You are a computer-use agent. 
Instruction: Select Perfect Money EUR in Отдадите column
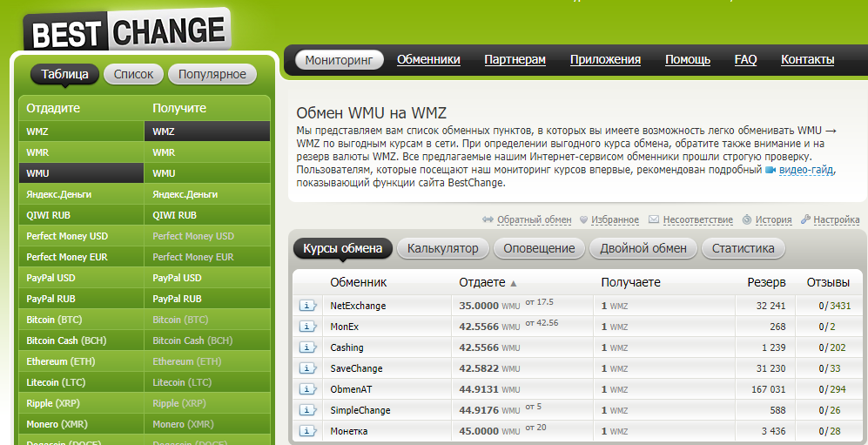(x=81, y=257)
